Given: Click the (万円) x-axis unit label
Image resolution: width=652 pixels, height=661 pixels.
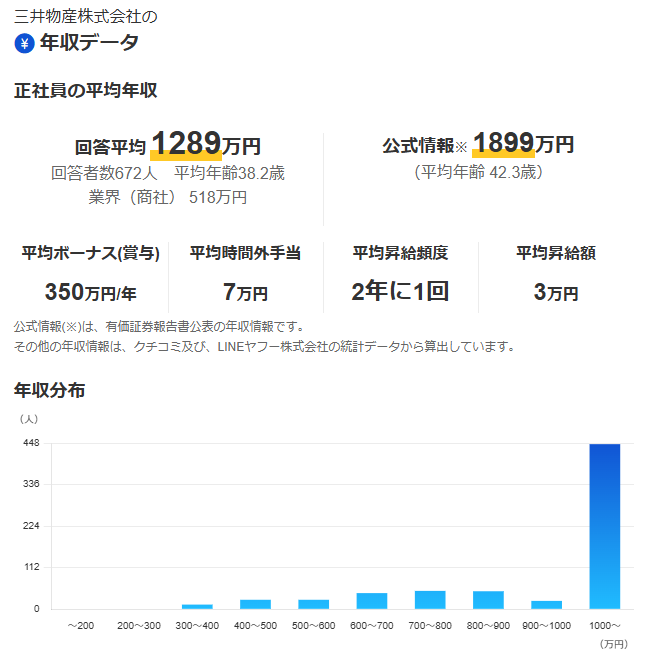Looking at the screenshot, I should [614, 644].
